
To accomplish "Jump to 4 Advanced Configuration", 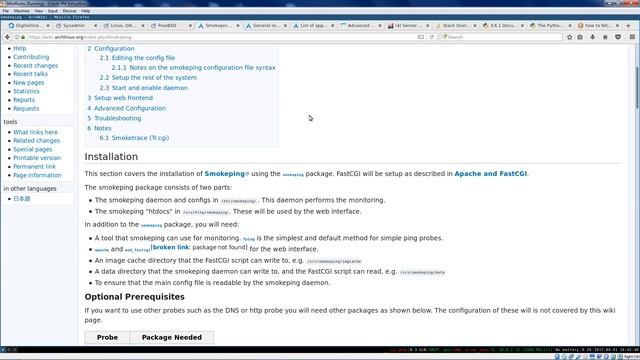I will (x=127, y=108).
